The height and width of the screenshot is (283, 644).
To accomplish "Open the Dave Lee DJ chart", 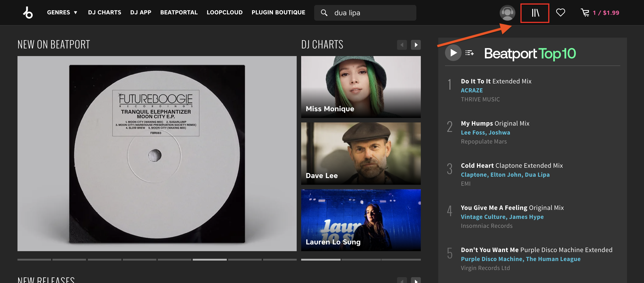I will point(361,153).
